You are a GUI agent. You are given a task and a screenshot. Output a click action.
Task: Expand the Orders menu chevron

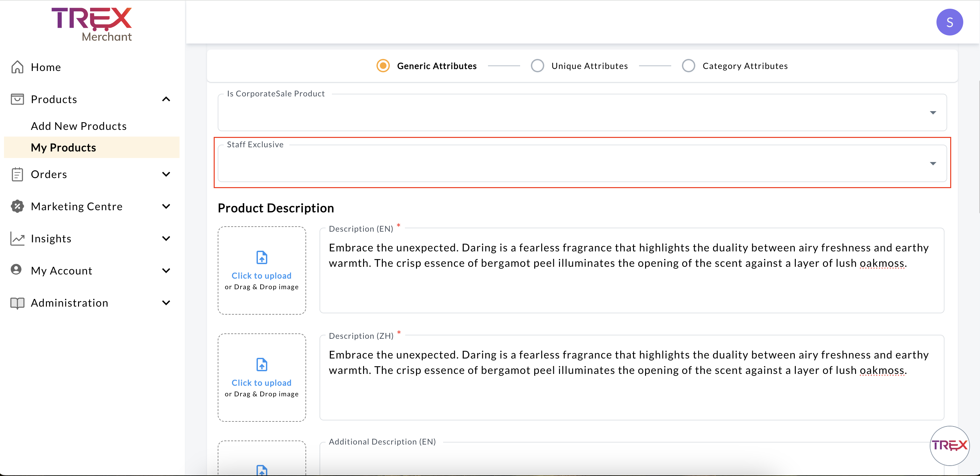[166, 174]
